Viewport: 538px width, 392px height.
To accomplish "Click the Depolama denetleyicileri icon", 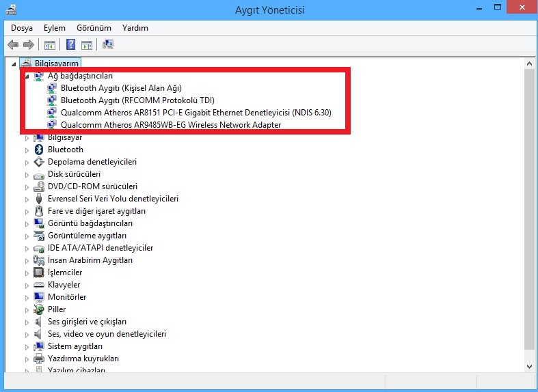I will (39, 162).
